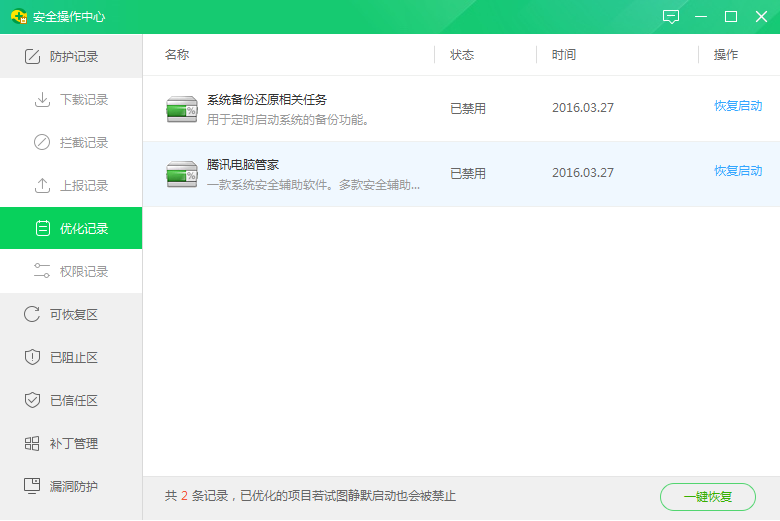Click the 已信任区 shield checkmark icon

click(x=32, y=400)
